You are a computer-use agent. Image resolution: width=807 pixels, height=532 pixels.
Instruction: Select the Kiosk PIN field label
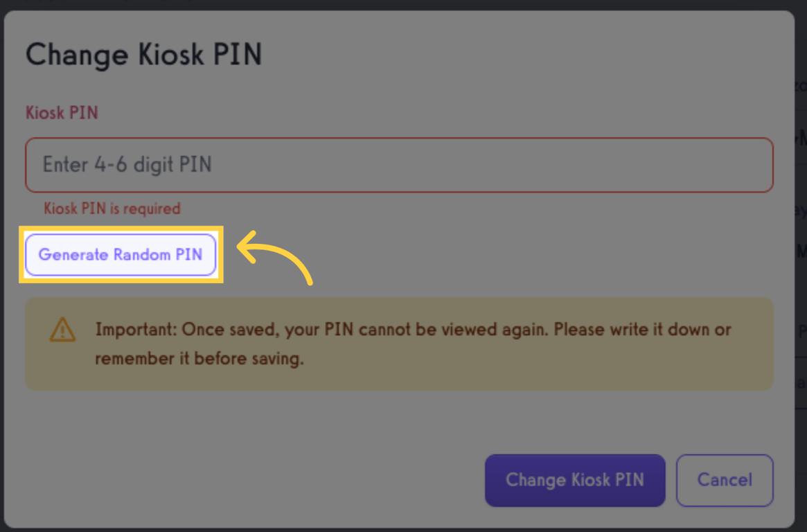coord(62,112)
